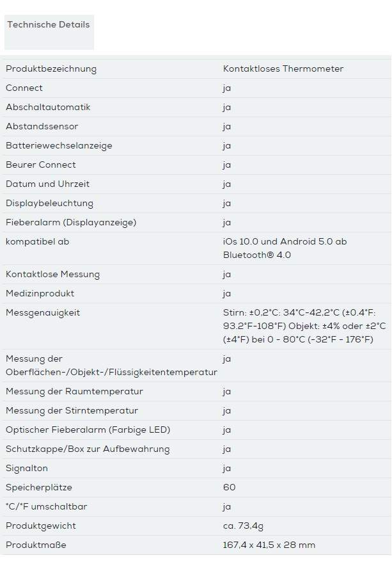Click the Medizinprodukt row label
The height and width of the screenshot is (587, 392).
coord(40,294)
